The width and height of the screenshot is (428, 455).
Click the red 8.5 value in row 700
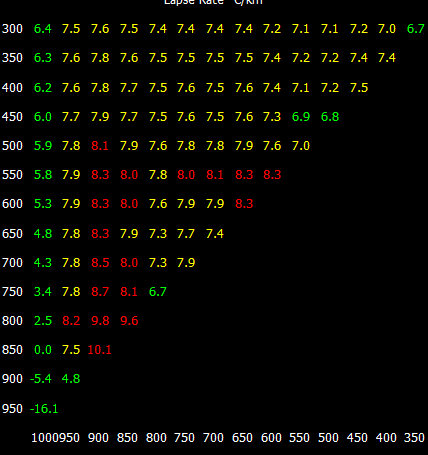100,263
